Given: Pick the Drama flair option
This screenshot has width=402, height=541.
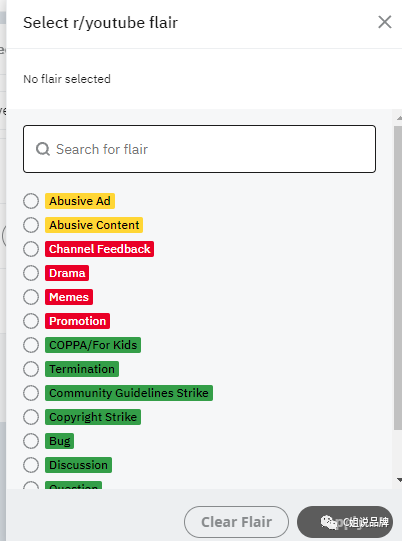Looking at the screenshot, I should (31, 273).
